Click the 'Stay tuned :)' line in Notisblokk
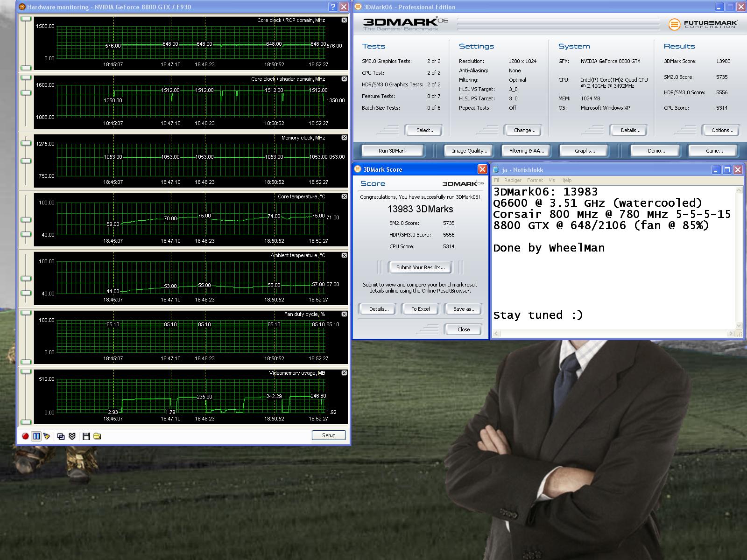The width and height of the screenshot is (747, 560). coord(538,315)
